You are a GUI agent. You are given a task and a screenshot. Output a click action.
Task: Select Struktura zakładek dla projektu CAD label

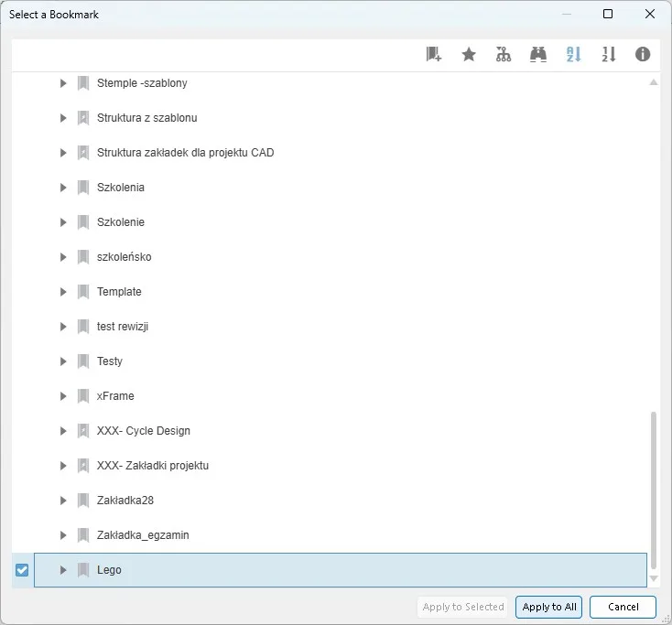(x=185, y=153)
